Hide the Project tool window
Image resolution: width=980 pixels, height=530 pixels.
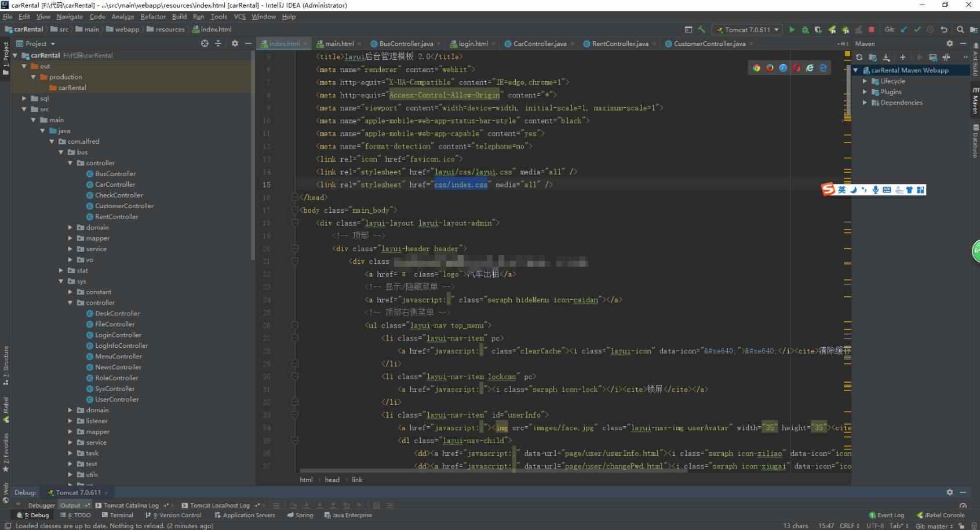point(248,43)
